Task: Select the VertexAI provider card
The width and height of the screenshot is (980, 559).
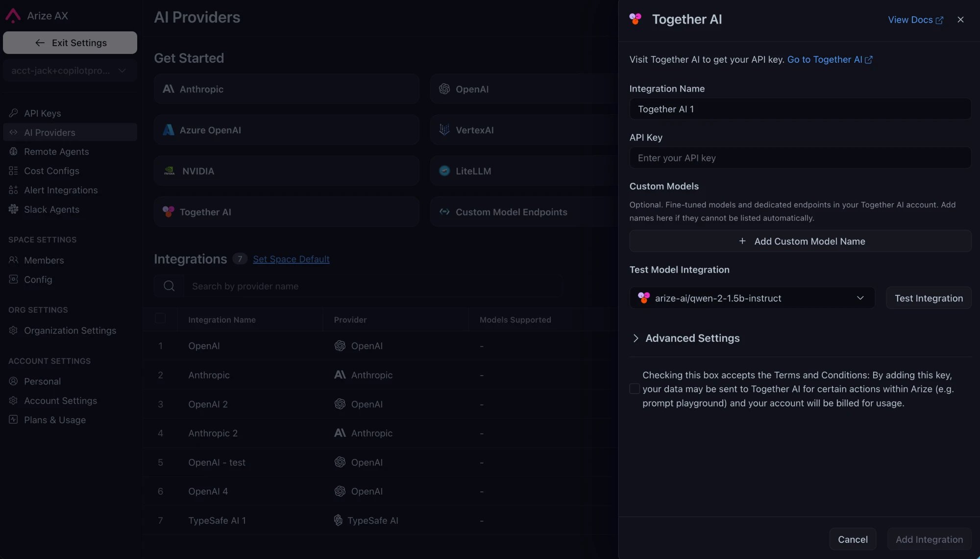Action: pyautogui.click(x=524, y=130)
